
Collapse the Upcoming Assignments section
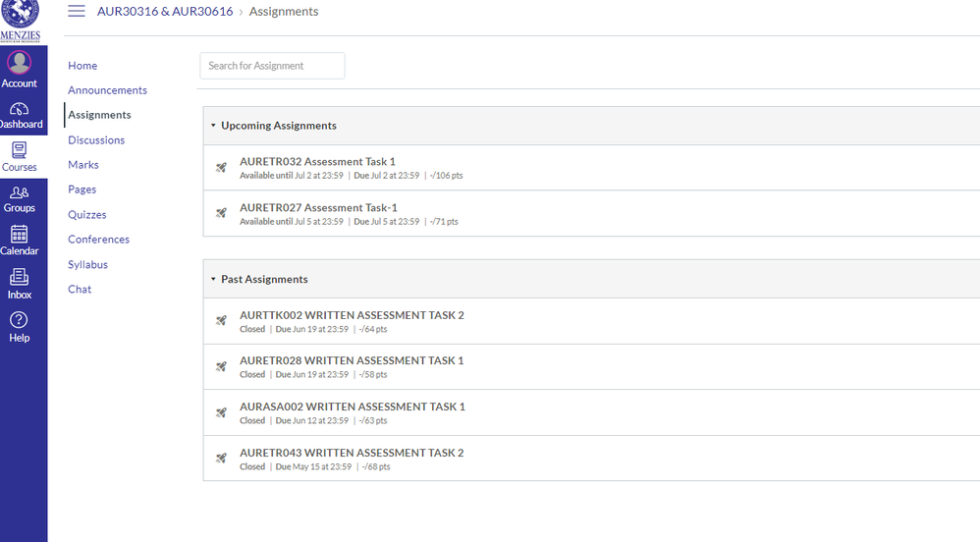coord(213,126)
